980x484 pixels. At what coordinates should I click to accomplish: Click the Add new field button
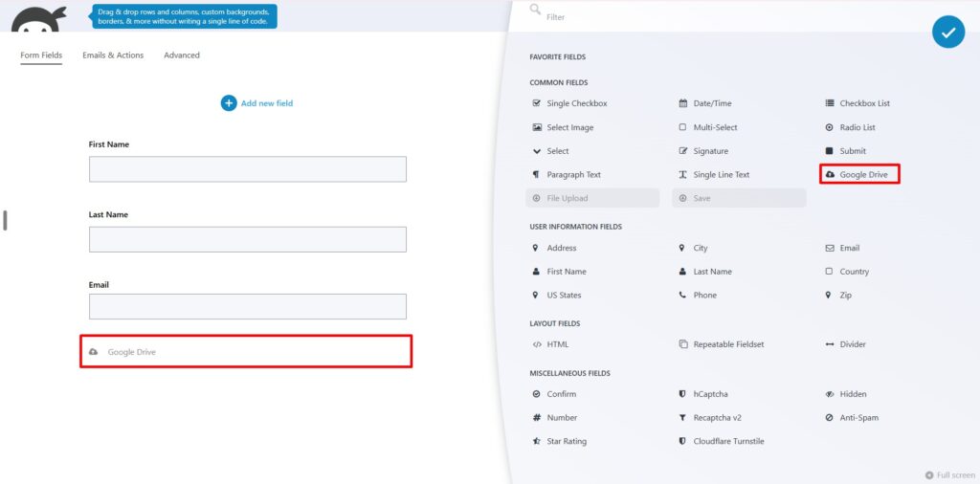[256, 103]
